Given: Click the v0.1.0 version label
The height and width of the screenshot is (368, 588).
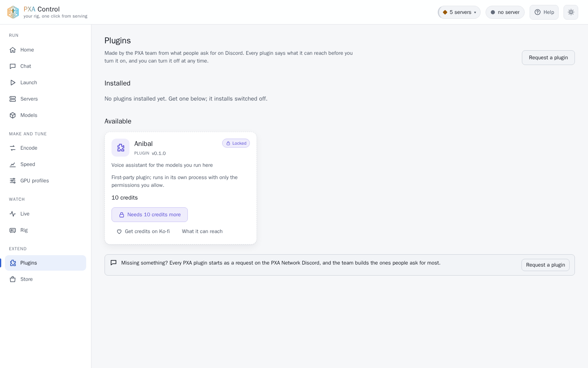Looking at the screenshot, I should coord(159,153).
